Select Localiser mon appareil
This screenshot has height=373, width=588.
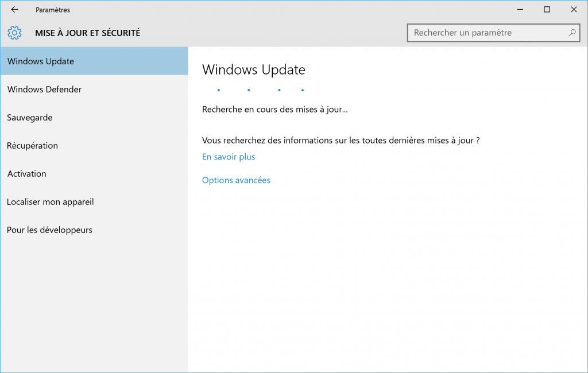click(94, 201)
